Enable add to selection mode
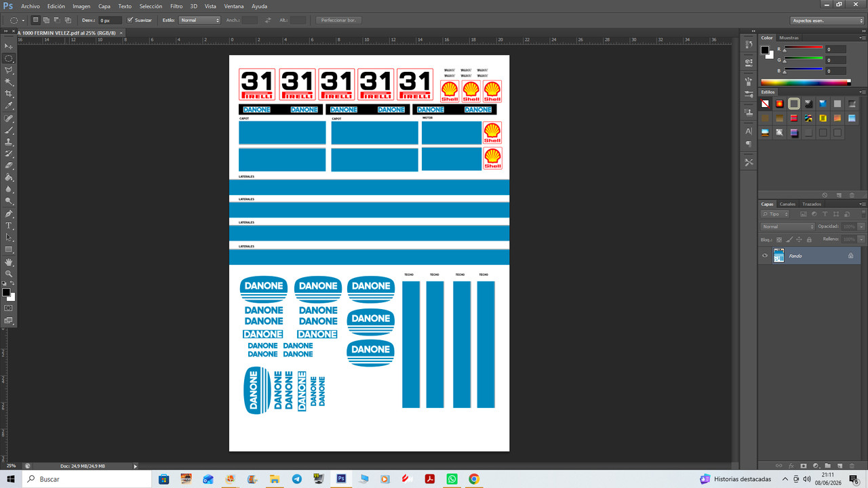Image resolution: width=868 pixels, height=488 pixels. [x=46, y=20]
